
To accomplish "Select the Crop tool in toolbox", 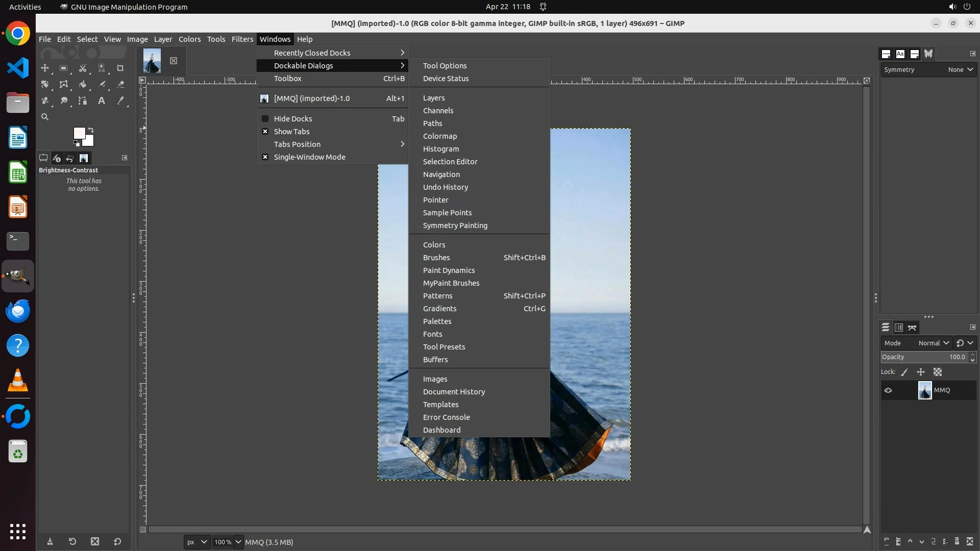I will [120, 68].
